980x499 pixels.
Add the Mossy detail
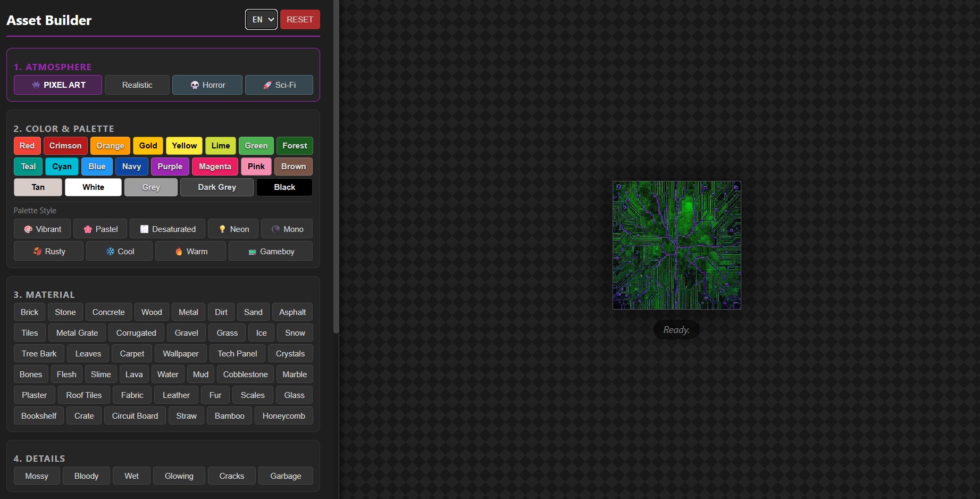tap(37, 476)
